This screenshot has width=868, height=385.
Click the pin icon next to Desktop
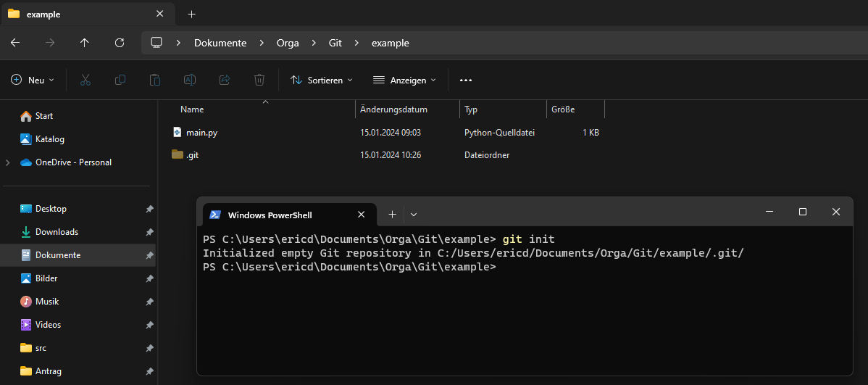[149, 210]
